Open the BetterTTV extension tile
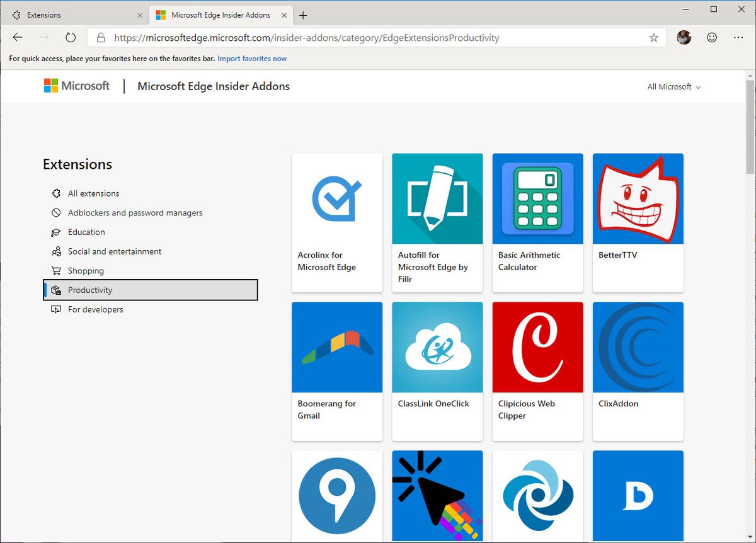The height and width of the screenshot is (543, 756). click(x=638, y=222)
